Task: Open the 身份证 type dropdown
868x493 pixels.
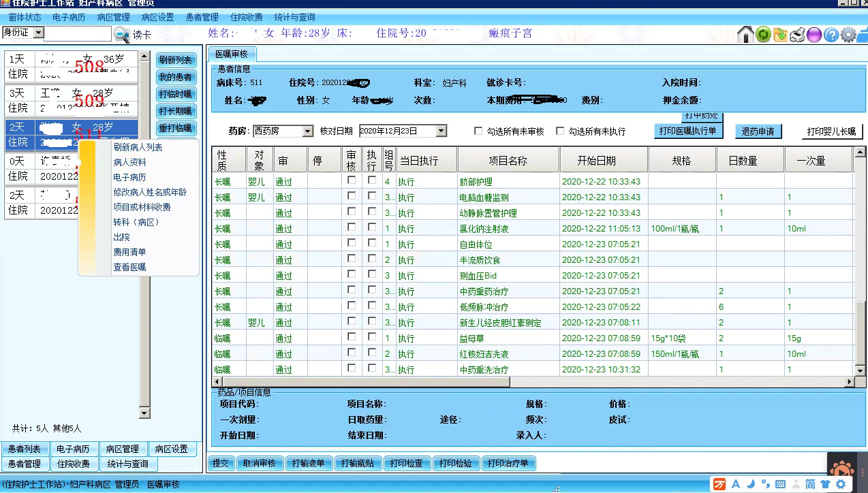Action: tap(38, 32)
